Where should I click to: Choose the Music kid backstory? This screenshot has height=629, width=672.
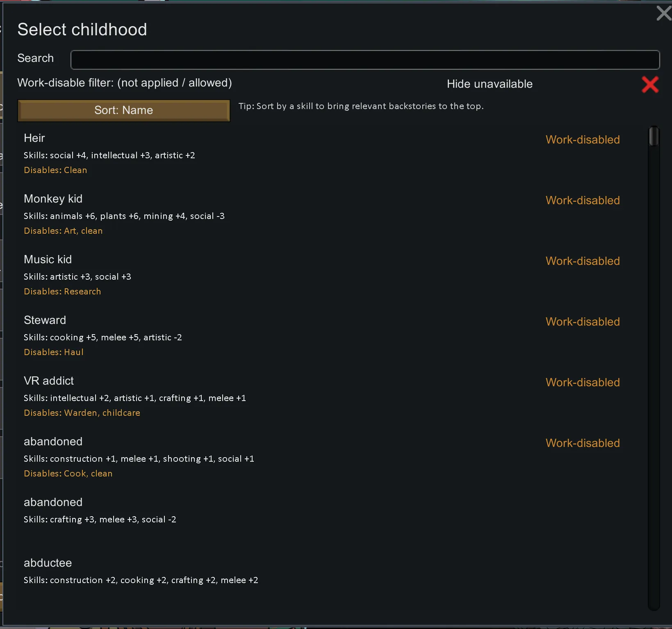coord(332,276)
